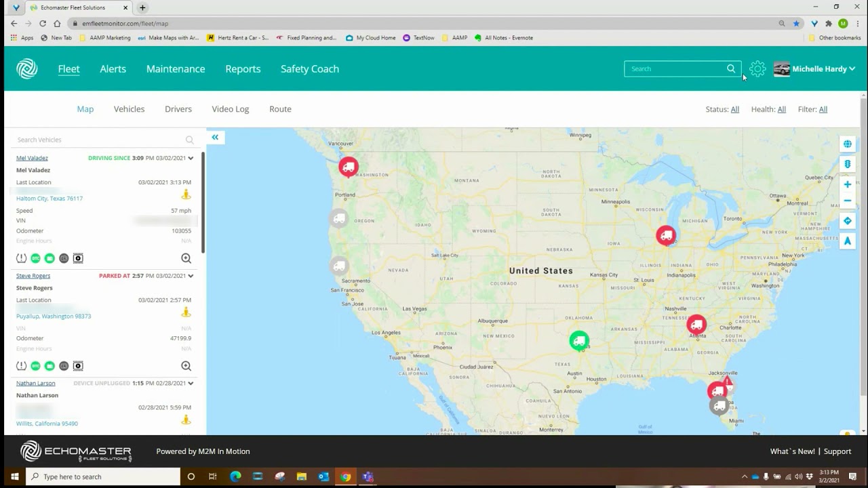Switch map type using the globe icon
The image size is (868, 488).
(x=848, y=144)
